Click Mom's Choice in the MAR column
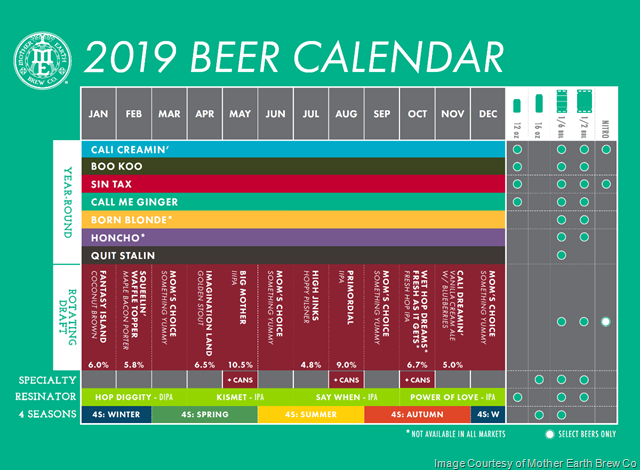This screenshot has width=640, height=470. 169,317
